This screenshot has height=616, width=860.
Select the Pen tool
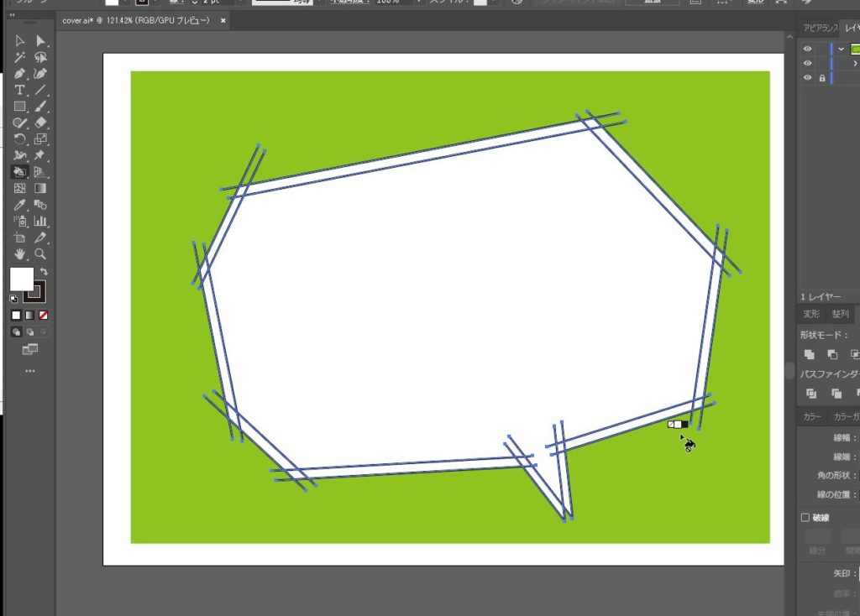pyautogui.click(x=19, y=74)
